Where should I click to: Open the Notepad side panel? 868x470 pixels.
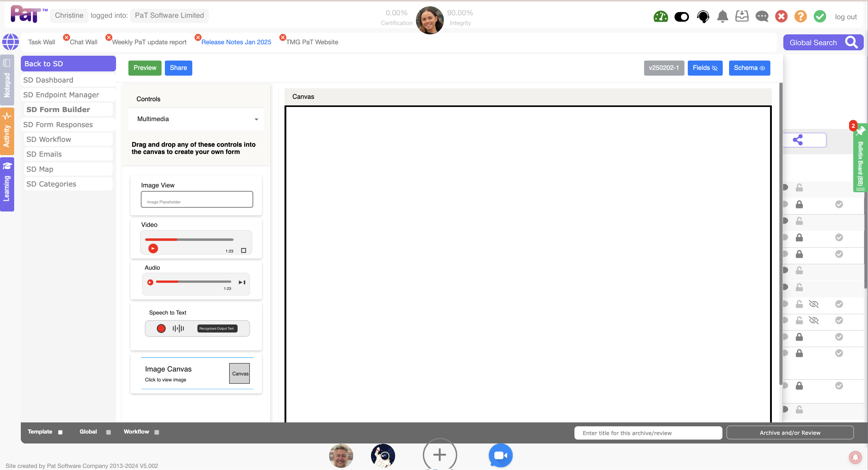pyautogui.click(x=7, y=80)
